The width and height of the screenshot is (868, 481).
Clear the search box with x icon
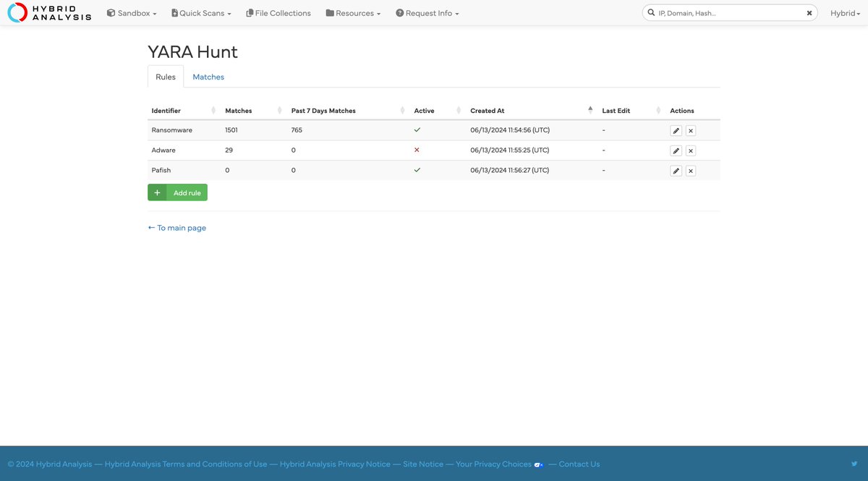click(809, 13)
